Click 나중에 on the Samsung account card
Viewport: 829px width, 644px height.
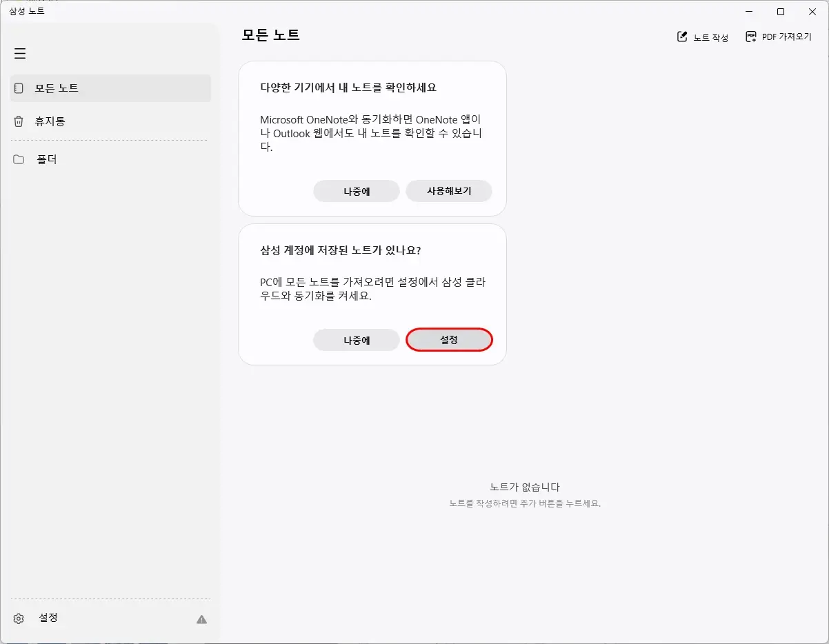[357, 339]
